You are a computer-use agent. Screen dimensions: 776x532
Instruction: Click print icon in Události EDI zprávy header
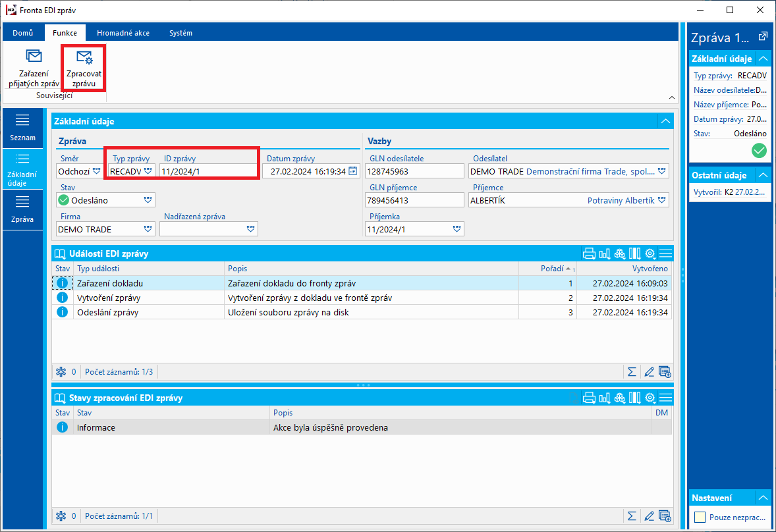589,253
